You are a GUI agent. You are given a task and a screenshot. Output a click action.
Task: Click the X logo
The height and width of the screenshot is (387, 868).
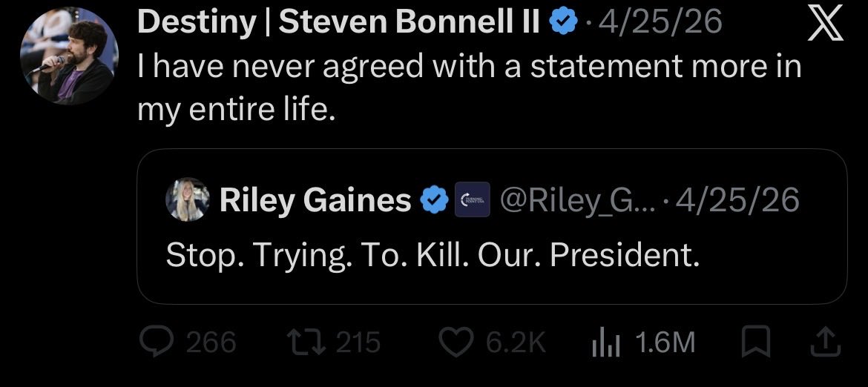[826, 23]
